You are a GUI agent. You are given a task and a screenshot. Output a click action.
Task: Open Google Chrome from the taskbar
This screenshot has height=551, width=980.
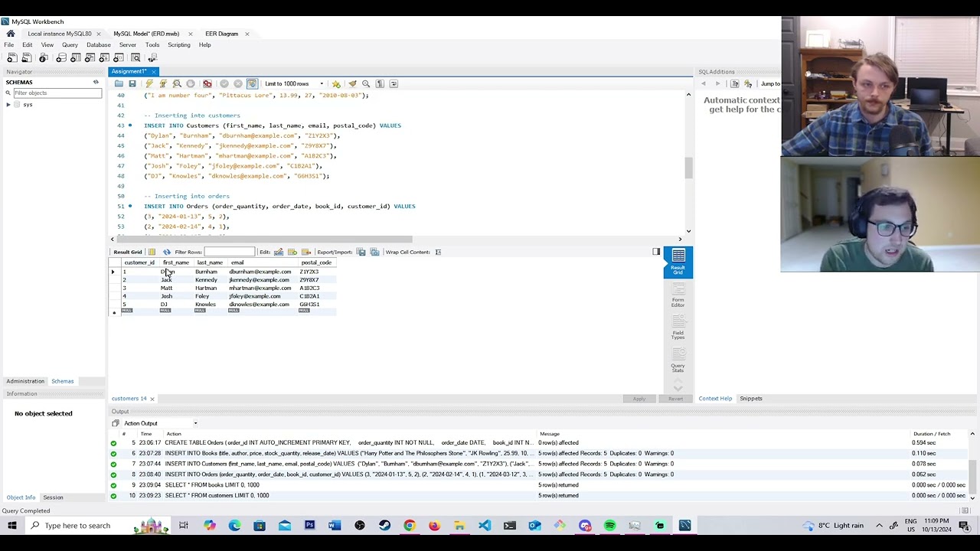410,526
